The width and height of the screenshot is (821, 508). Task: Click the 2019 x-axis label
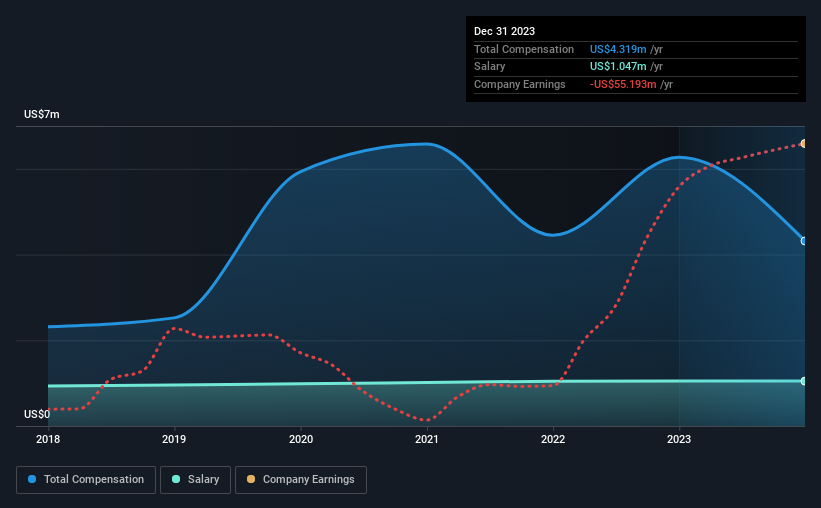click(x=174, y=439)
